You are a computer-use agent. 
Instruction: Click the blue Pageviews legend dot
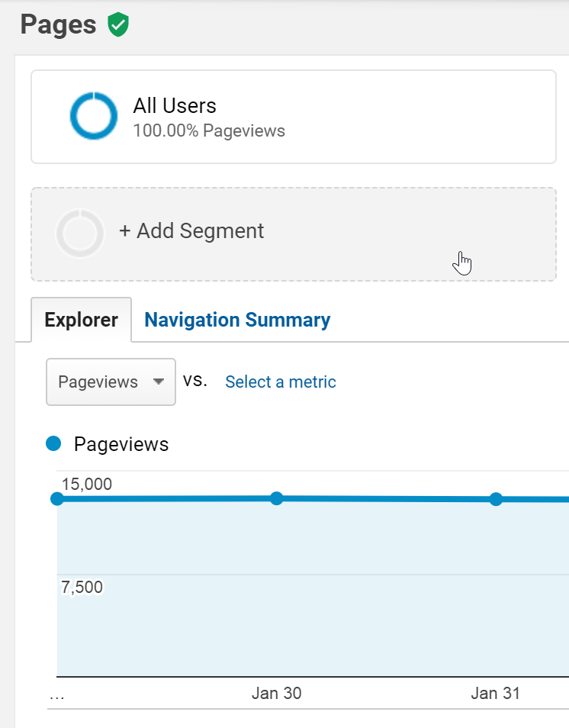(53, 443)
